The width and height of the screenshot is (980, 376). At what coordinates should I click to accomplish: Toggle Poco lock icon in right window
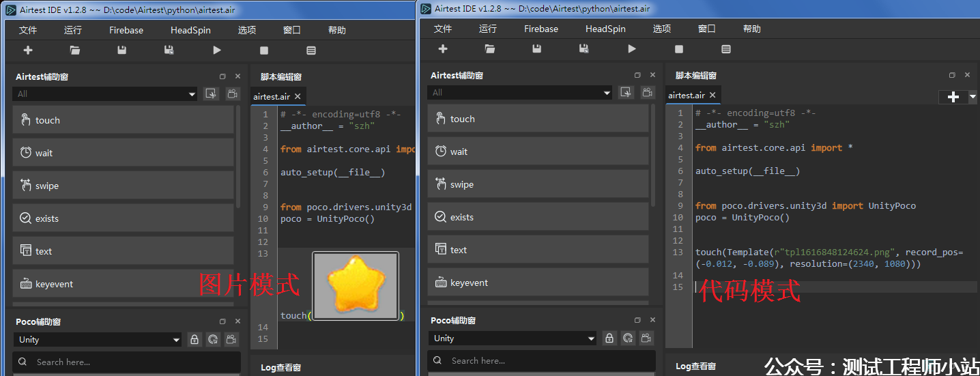click(609, 338)
